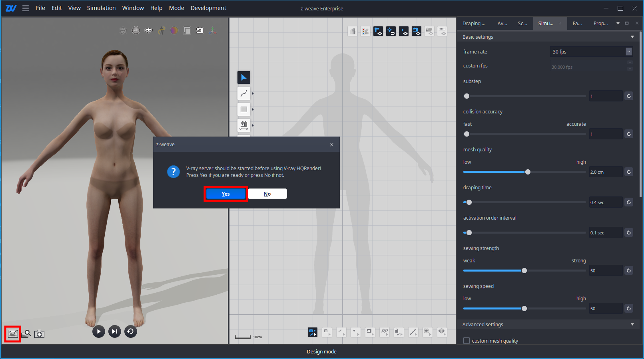Image resolution: width=644 pixels, height=359 pixels.
Task: Click No in the V-ray dialog
Action: coord(267,194)
